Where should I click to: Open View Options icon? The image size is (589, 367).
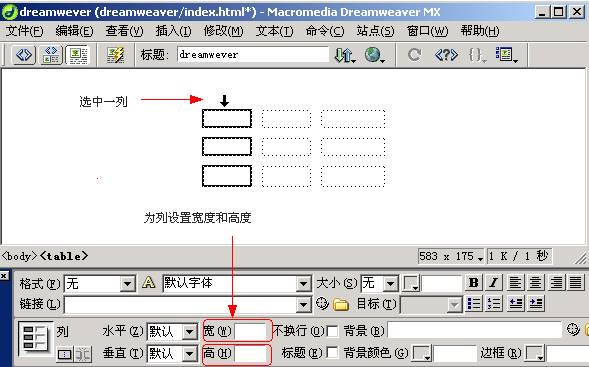(506, 55)
